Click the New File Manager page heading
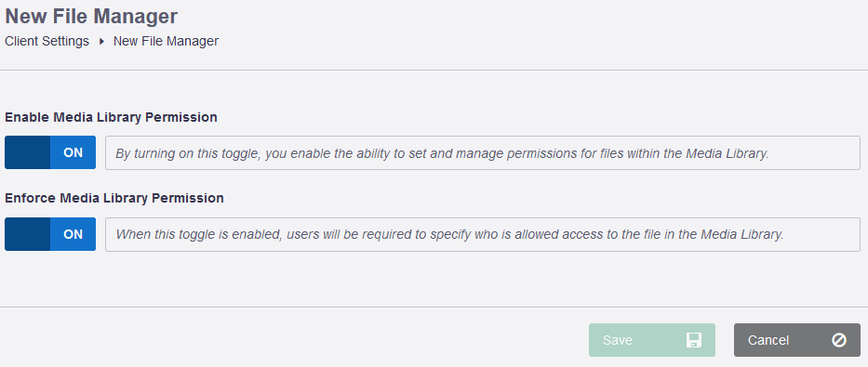 pyautogui.click(x=91, y=16)
